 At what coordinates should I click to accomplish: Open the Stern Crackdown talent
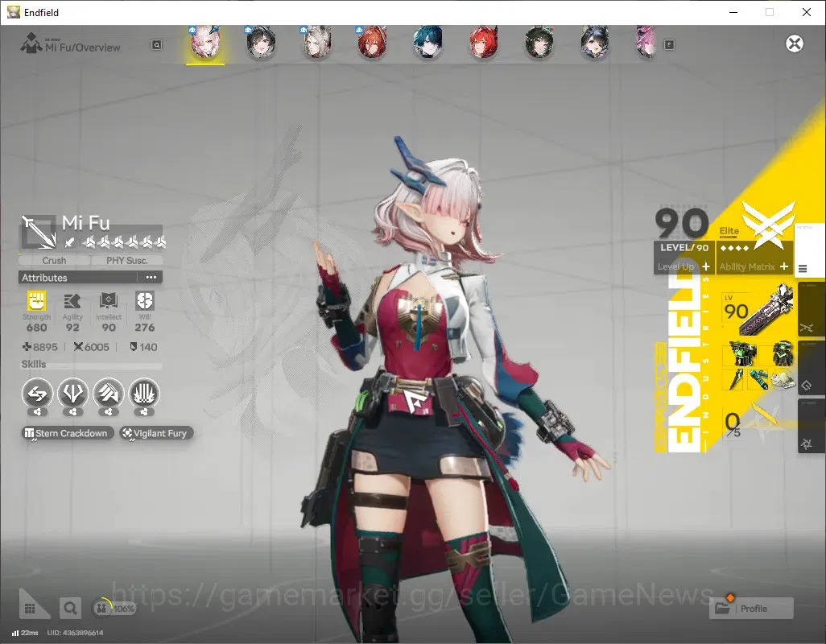click(x=68, y=433)
